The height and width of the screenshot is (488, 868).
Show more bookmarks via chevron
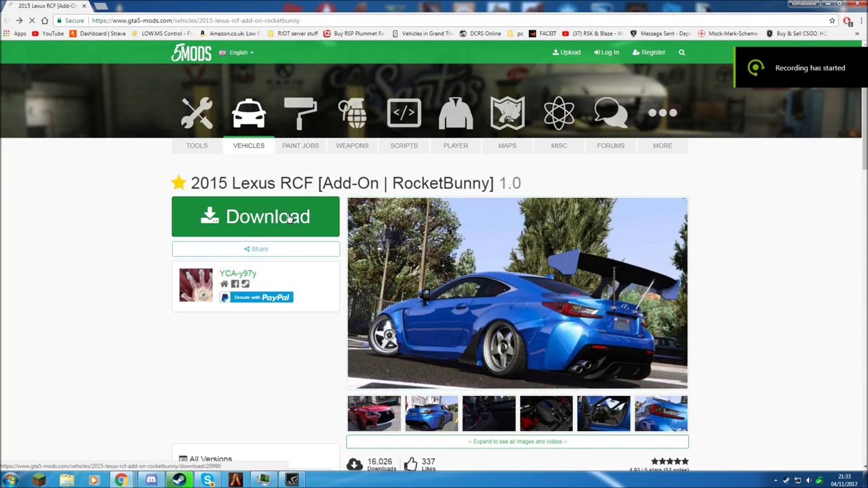point(857,33)
